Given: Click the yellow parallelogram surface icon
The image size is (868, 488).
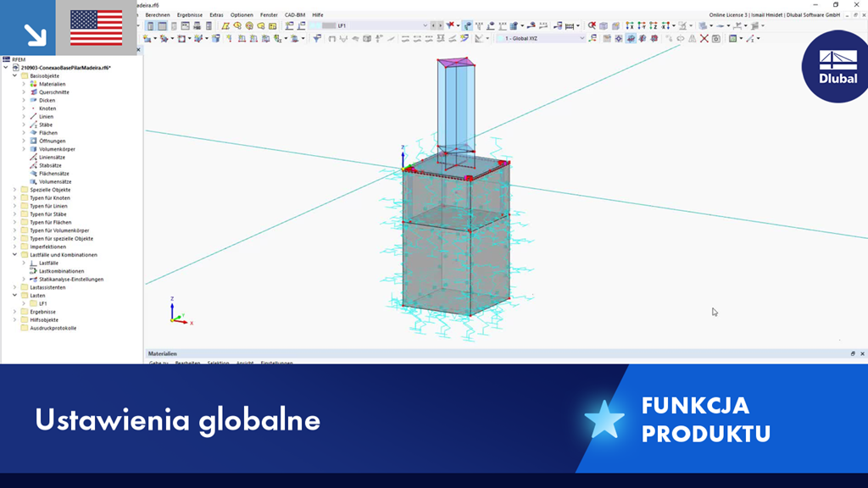Looking at the screenshot, I should tap(225, 25).
